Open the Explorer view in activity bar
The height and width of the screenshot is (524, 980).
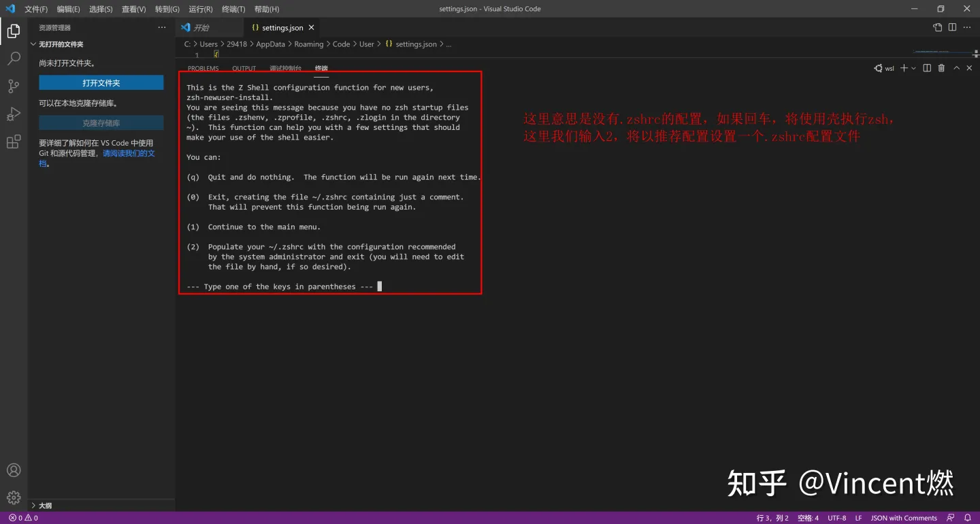pos(14,31)
